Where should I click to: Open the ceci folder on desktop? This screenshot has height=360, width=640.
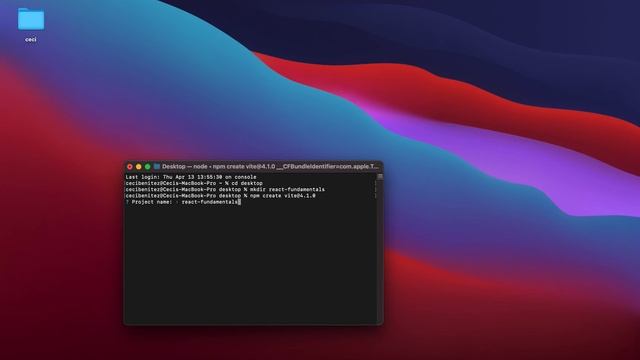click(31, 19)
